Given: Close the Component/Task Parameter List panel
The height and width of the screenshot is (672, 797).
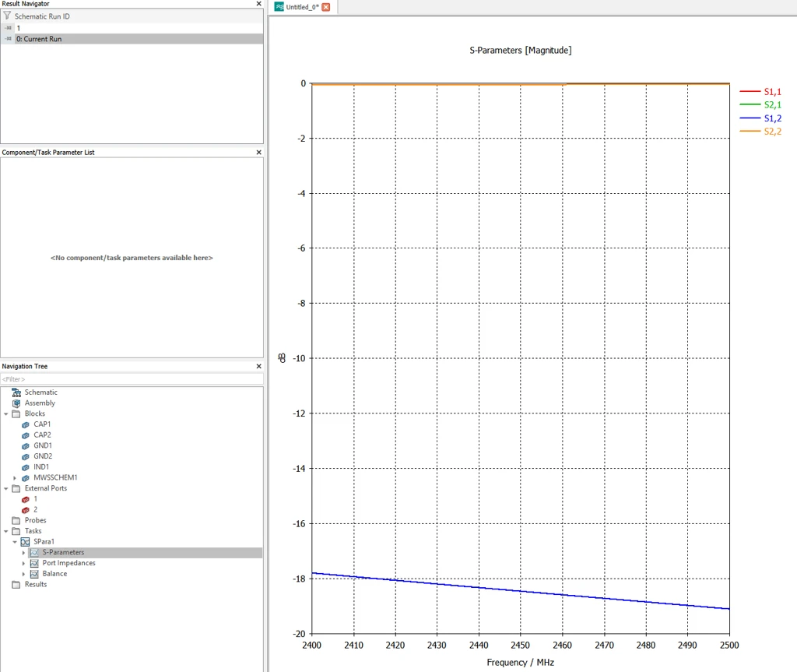Looking at the screenshot, I should (258, 152).
